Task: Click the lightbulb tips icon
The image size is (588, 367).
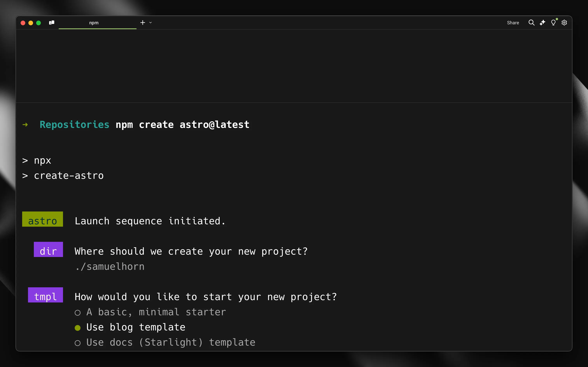Action: 553,23
